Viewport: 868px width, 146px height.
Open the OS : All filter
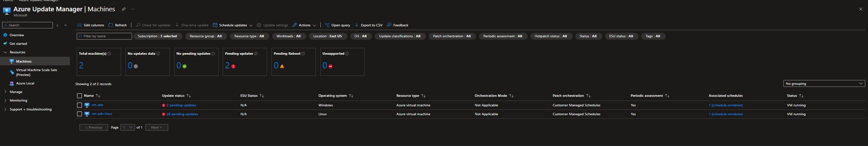coord(361,36)
